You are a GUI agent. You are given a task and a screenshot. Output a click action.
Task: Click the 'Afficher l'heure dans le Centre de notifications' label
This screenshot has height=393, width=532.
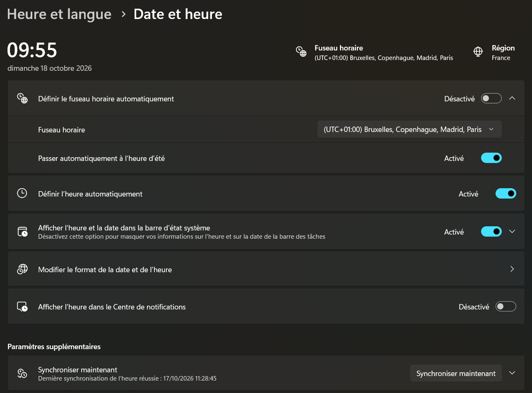112,307
